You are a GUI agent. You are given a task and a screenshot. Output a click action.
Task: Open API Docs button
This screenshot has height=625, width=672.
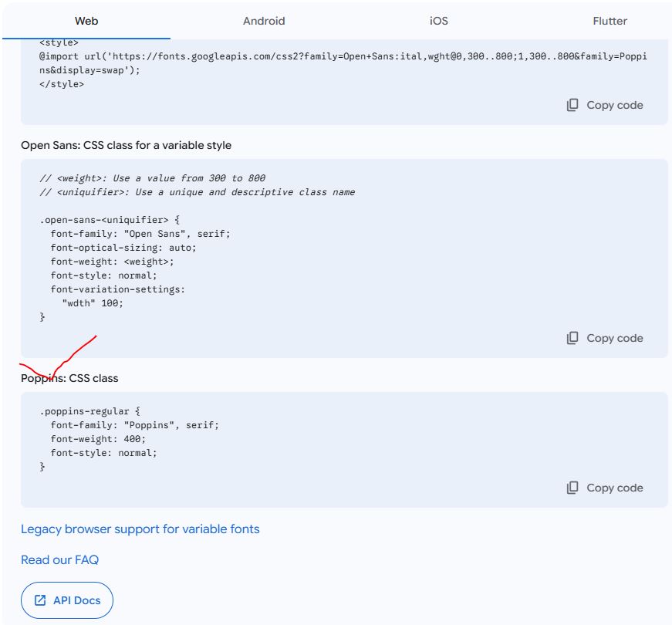pyautogui.click(x=67, y=600)
